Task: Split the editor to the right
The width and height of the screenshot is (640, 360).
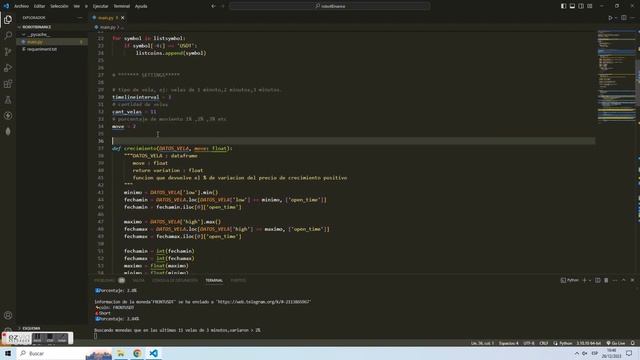Action: 624,18
